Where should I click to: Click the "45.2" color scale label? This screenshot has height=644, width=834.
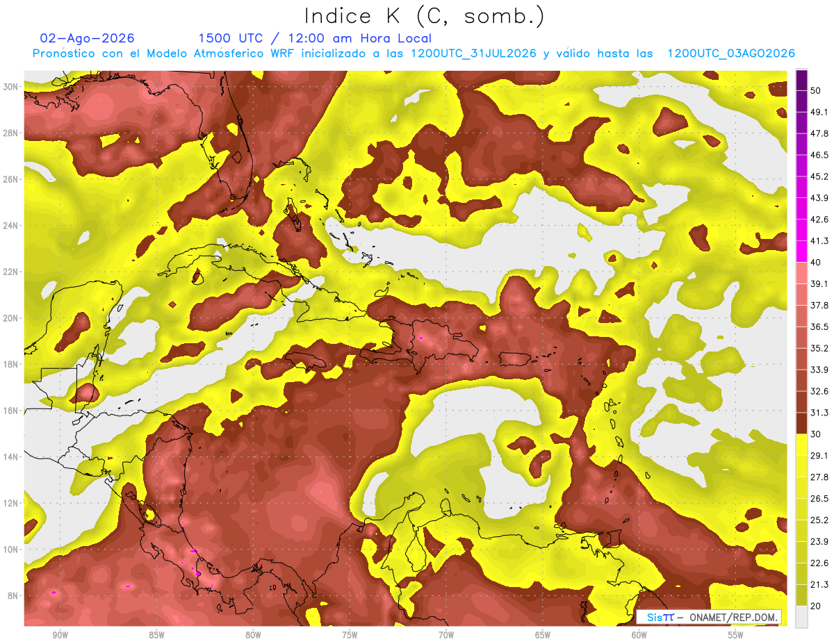(819, 176)
